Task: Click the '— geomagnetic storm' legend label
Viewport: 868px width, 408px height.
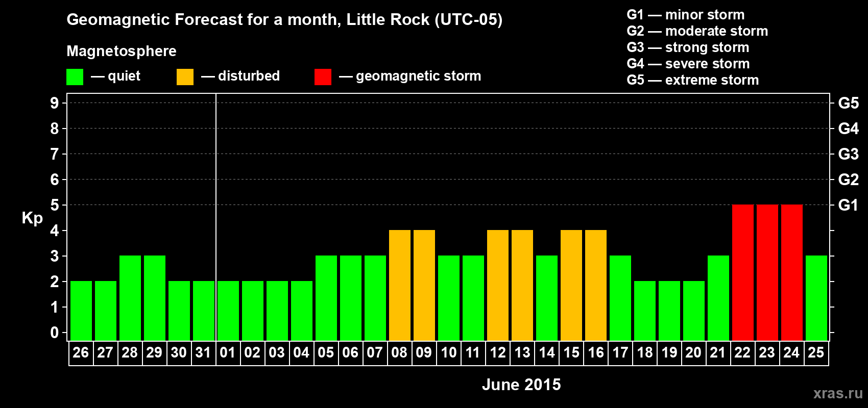Action: tap(410, 76)
